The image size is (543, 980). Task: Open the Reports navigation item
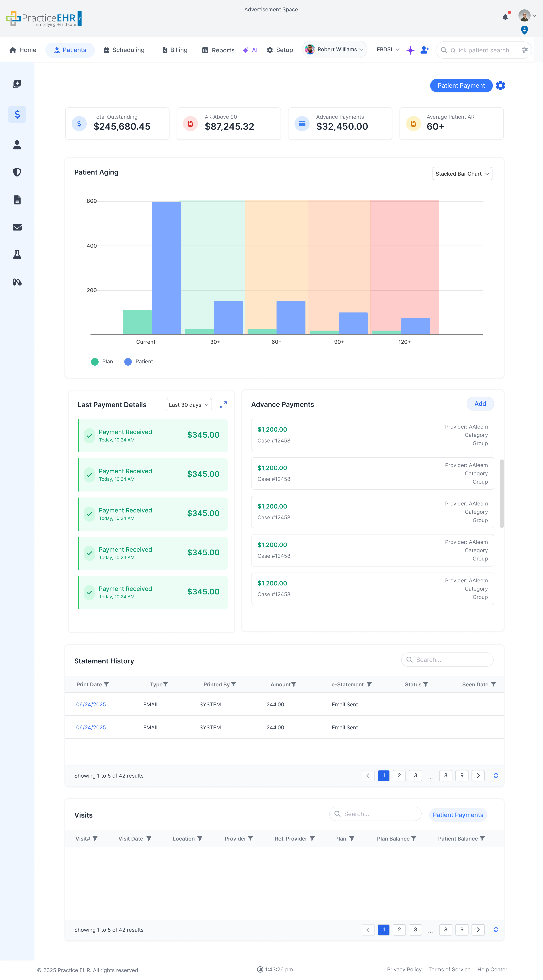coord(218,50)
